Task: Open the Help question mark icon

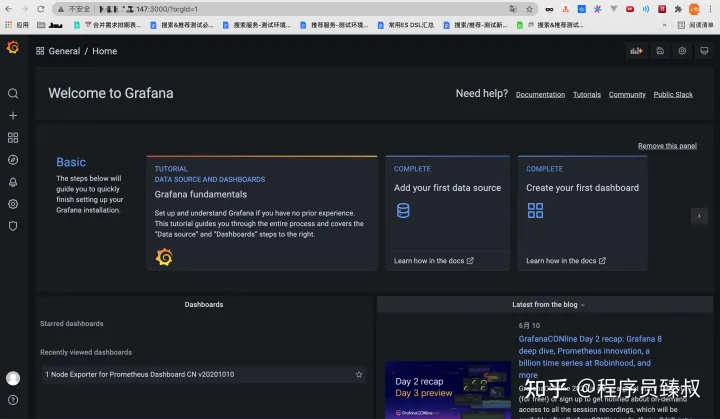Action: pyautogui.click(x=13, y=400)
